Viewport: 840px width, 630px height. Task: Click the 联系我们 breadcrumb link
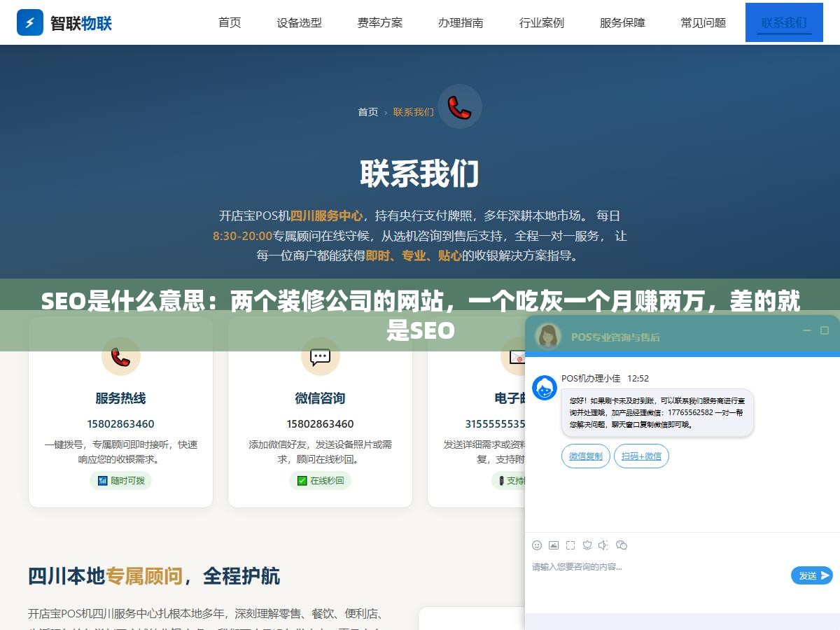pos(413,112)
